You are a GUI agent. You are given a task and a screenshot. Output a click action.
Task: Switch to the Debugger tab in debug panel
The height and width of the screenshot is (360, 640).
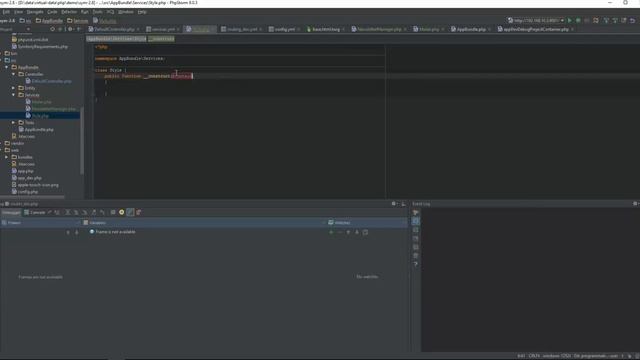pos(11,213)
